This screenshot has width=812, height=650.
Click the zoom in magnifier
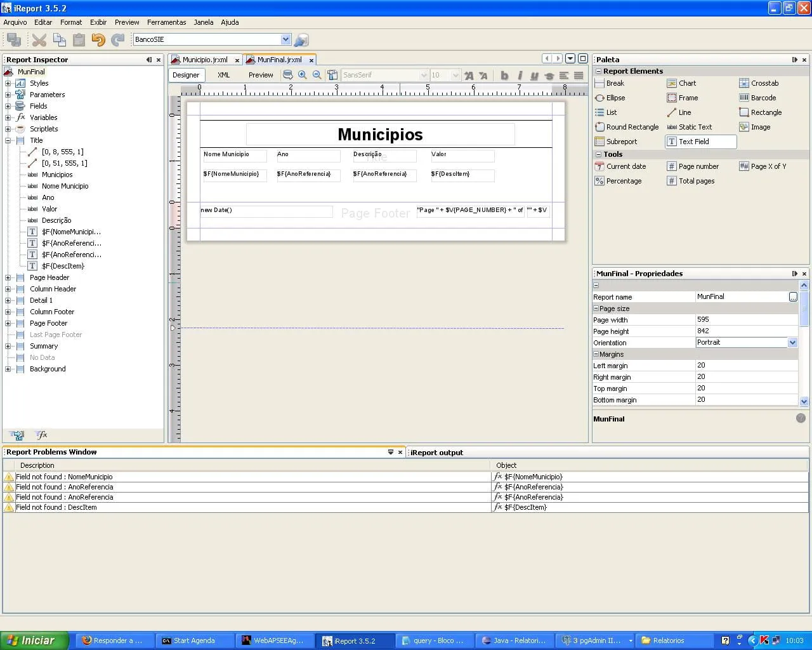click(x=303, y=75)
